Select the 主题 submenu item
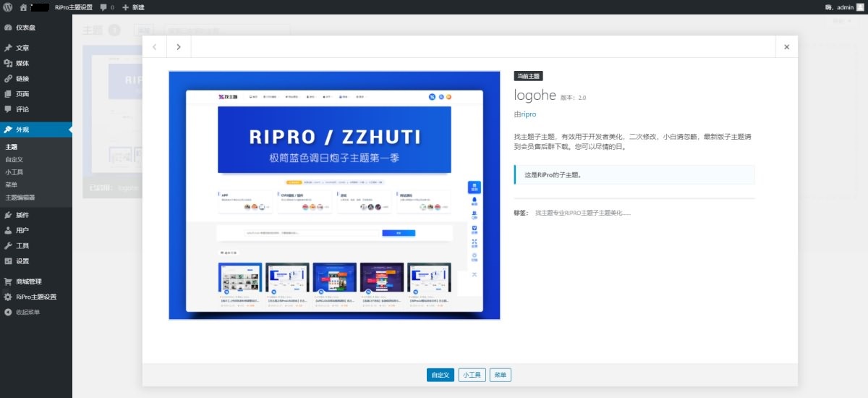The image size is (868, 398). [x=11, y=147]
